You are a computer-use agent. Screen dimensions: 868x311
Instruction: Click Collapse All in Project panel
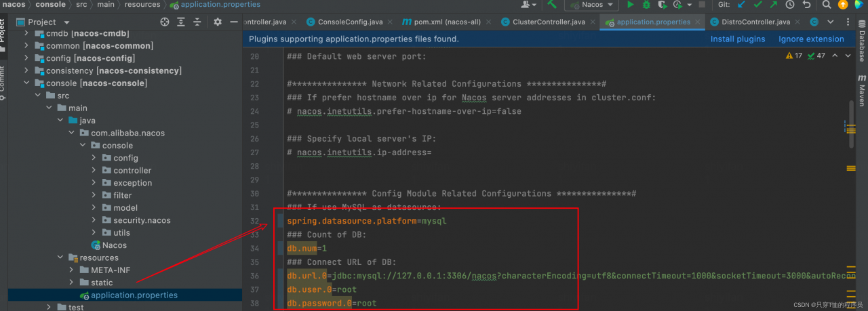pos(199,22)
